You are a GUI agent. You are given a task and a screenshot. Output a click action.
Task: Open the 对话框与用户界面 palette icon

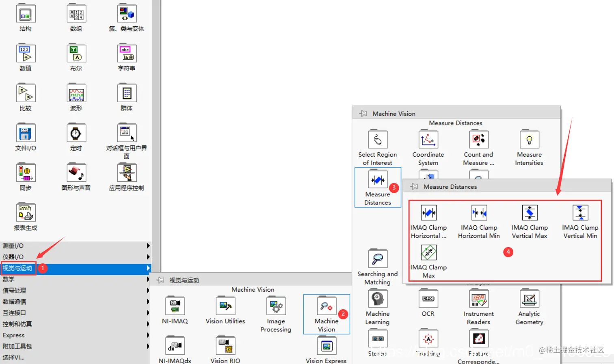tap(127, 133)
